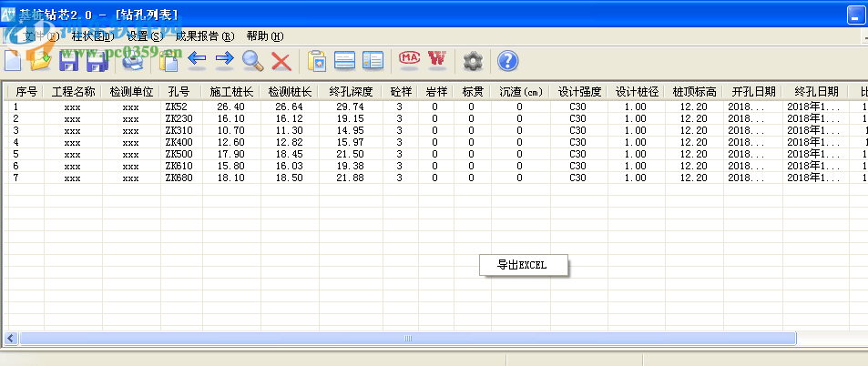This screenshot has height=366, width=868.
Task: Select hole number ZK680
Action: (x=179, y=178)
